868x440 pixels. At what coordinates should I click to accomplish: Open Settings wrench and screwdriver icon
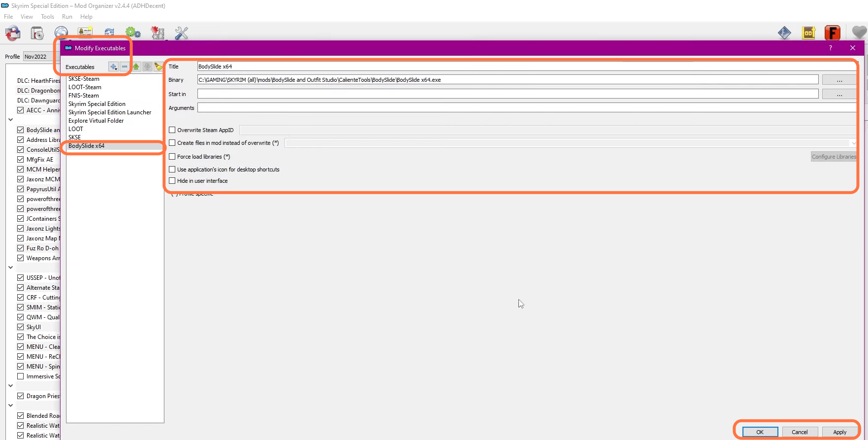[x=182, y=33]
